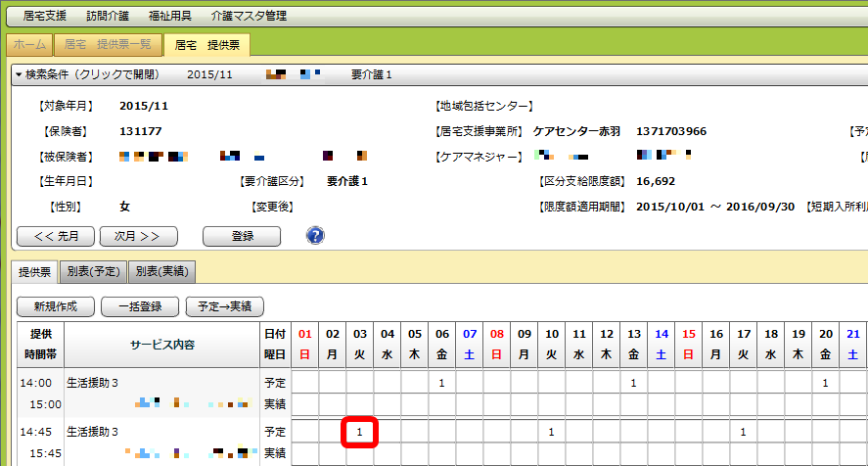Switch to the 別表(実績) tab
Screen dimensions: 868x466
[161, 271]
